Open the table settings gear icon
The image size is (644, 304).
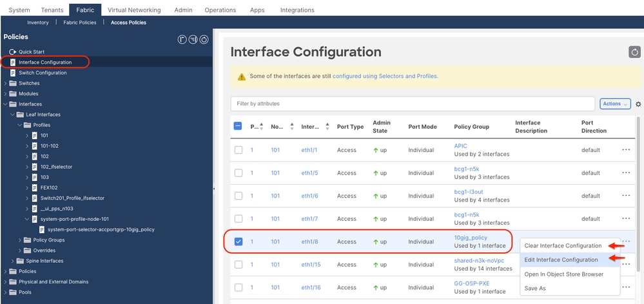coord(638,104)
